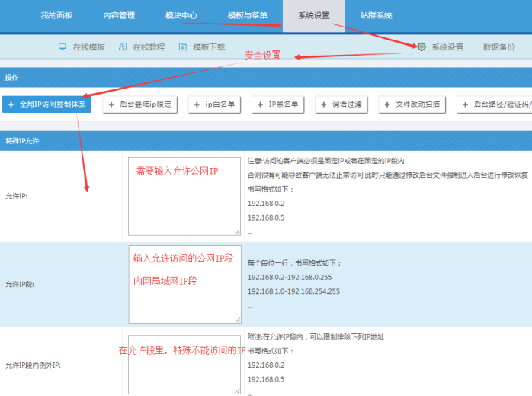
Task: Click the 在线模板 monitor icon
Action: tap(62, 47)
